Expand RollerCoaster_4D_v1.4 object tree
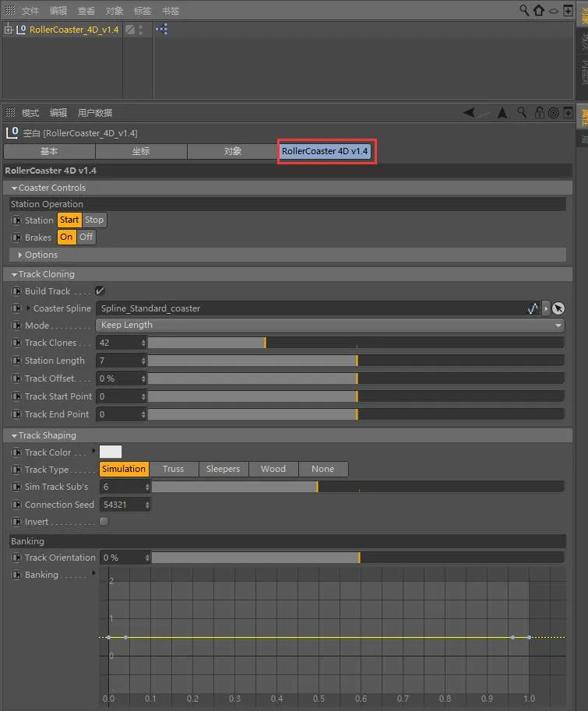Image resolution: width=588 pixels, height=711 pixels. click(8, 30)
